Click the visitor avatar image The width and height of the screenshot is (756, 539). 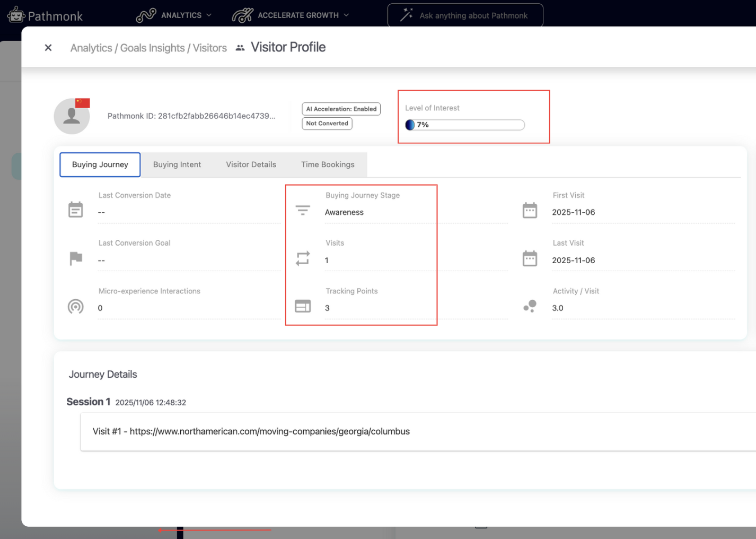coord(72,116)
